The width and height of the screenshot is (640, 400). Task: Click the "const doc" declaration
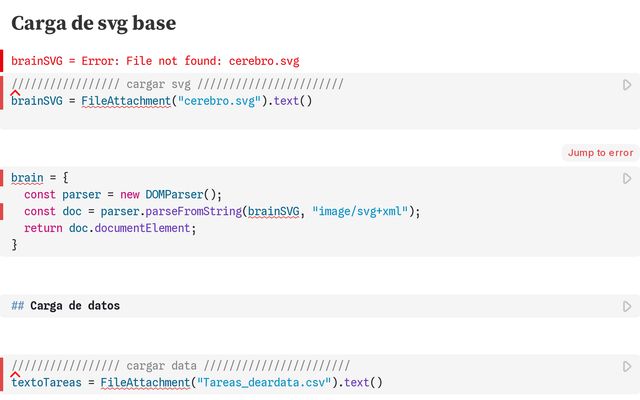tap(53, 211)
